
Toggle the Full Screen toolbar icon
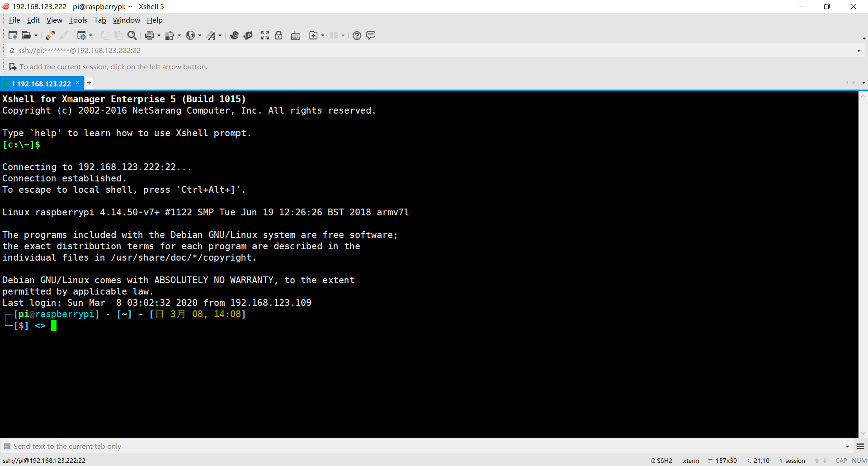coord(265,35)
